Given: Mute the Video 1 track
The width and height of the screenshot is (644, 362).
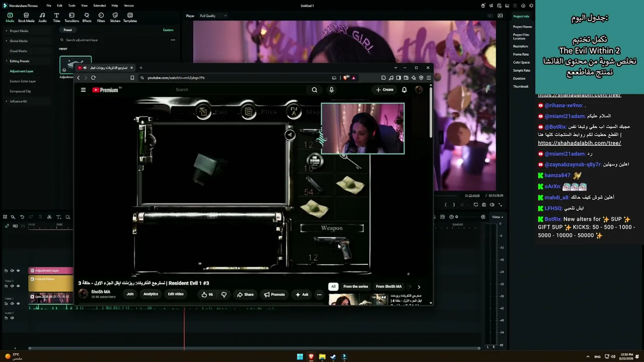Looking at the screenshot, I should 12,304.
